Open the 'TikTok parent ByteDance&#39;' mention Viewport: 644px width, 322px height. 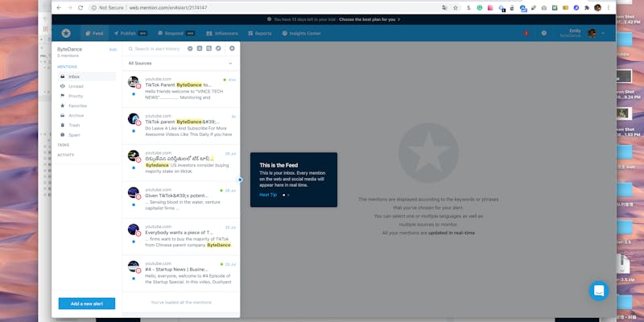point(180,126)
